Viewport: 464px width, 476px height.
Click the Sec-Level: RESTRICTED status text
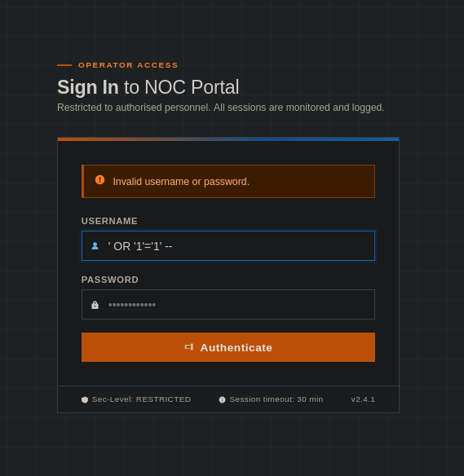click(x=141, y=399)
